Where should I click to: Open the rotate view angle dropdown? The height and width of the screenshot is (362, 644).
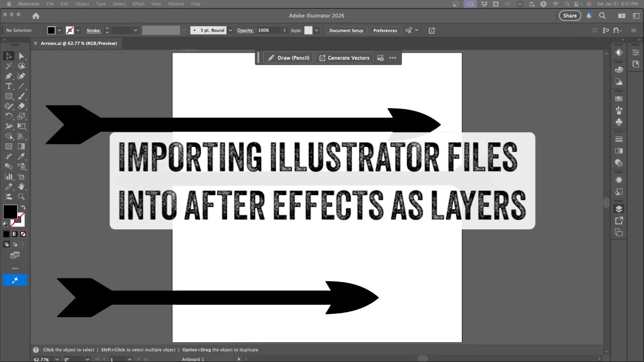pyautogui.click(x=88, y=359)
